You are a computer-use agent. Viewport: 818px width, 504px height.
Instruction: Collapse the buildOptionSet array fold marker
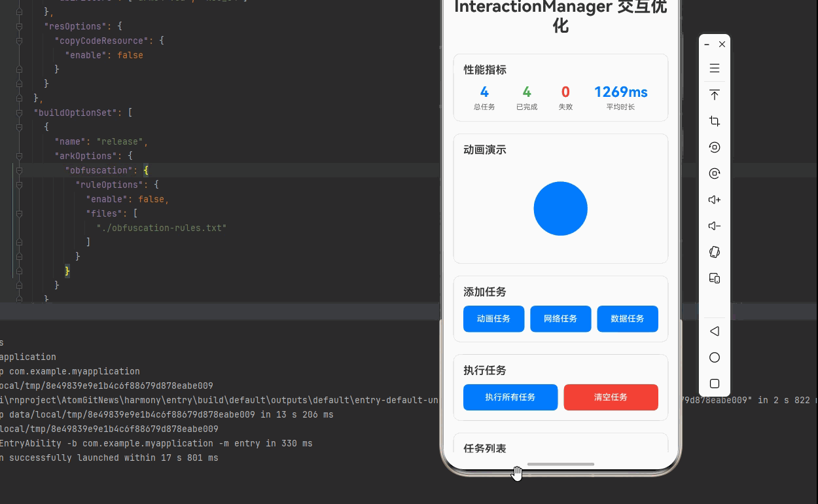click(x=19, y=113)
